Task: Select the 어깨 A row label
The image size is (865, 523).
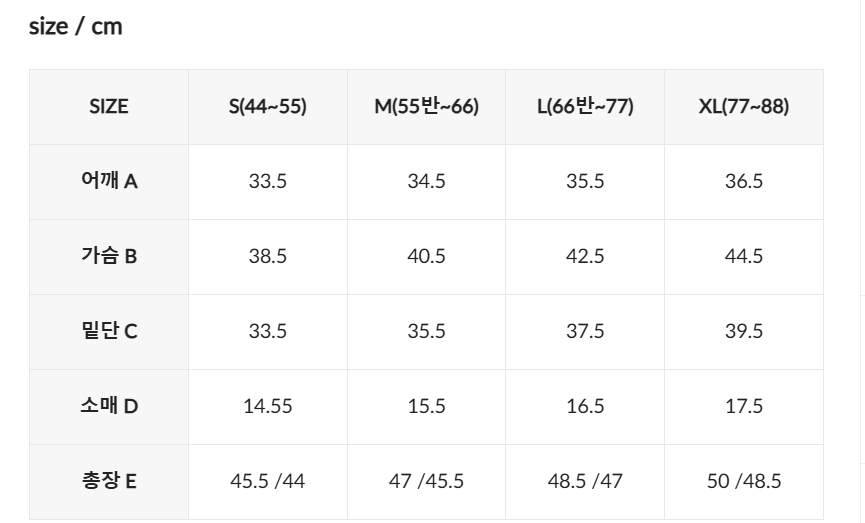Action: pos(109,181)
